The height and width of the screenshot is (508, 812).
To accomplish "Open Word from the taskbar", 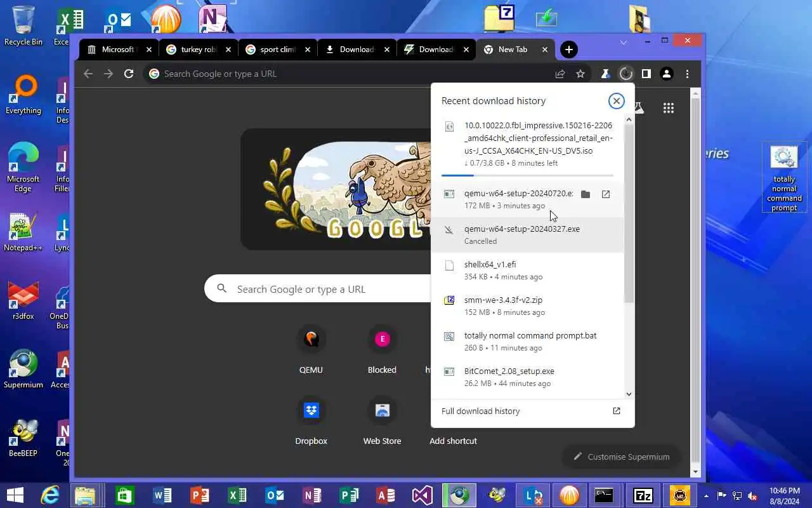I will [x=162, y=495].
